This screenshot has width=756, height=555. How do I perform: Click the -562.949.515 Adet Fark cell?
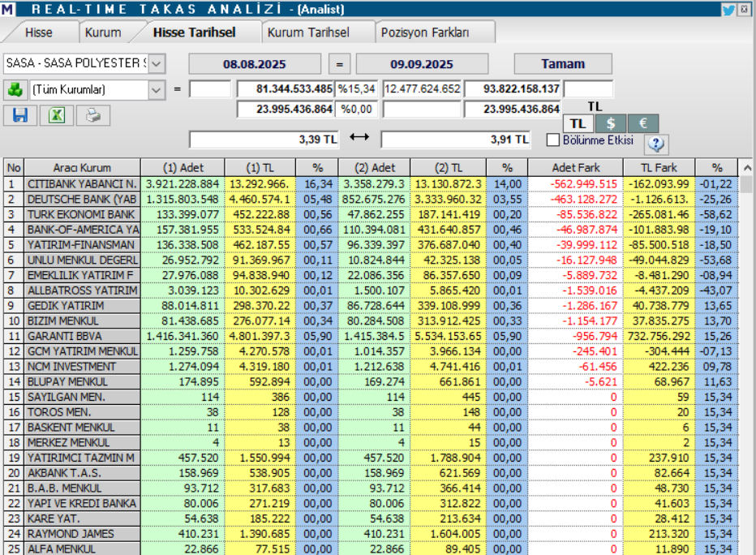576,183
